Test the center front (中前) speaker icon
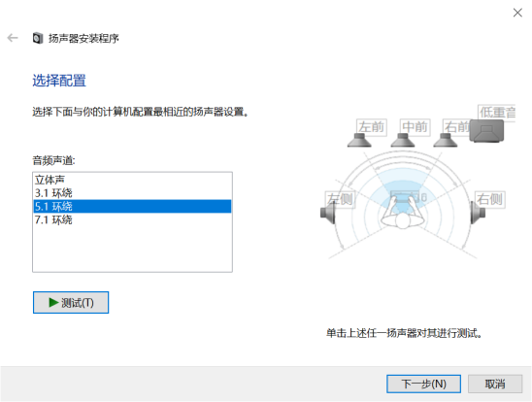Viewport: 532px width, 402px height. [x=402, y=140]
